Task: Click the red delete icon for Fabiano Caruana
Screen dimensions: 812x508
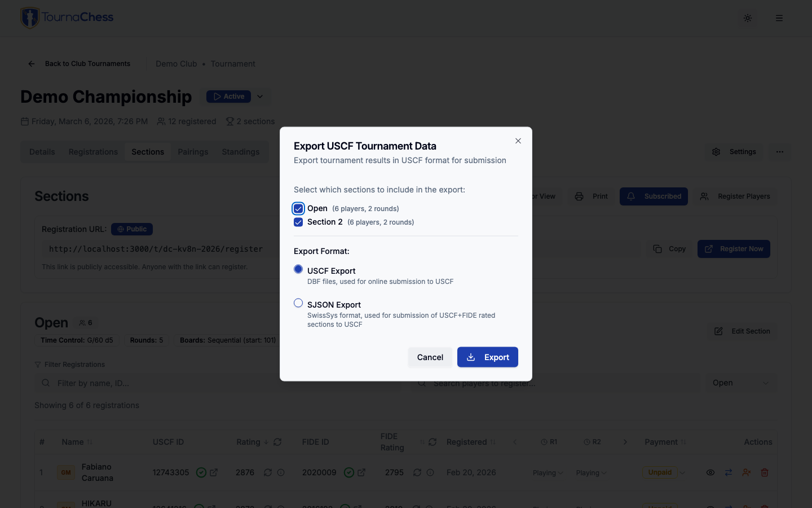Action: [x=765, y=472]
